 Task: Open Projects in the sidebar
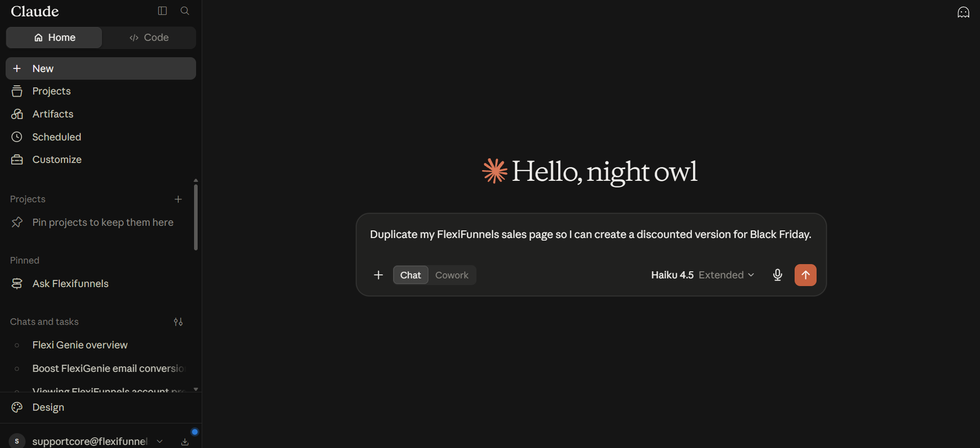(x=101, y=91)
